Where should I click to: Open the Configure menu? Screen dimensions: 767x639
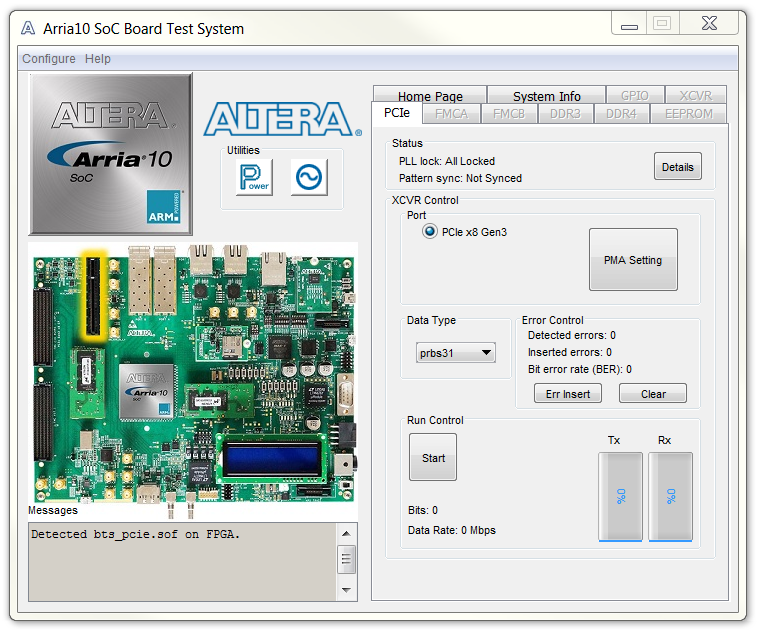(x=49, y=59)
